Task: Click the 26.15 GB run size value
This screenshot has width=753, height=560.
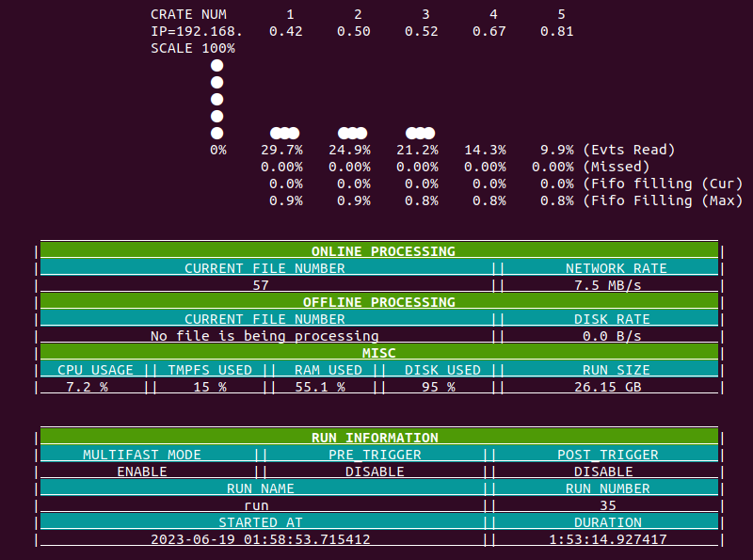Action: tap(607, 387)
